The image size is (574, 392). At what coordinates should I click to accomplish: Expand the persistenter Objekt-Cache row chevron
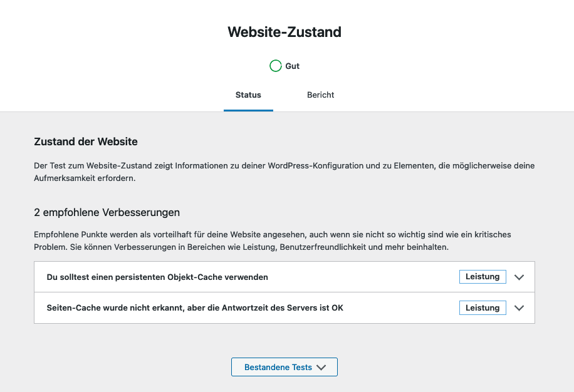(x=519, y=277)
